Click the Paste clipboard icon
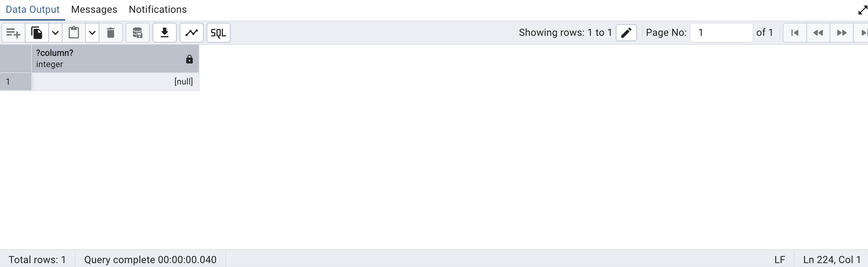 74,33
